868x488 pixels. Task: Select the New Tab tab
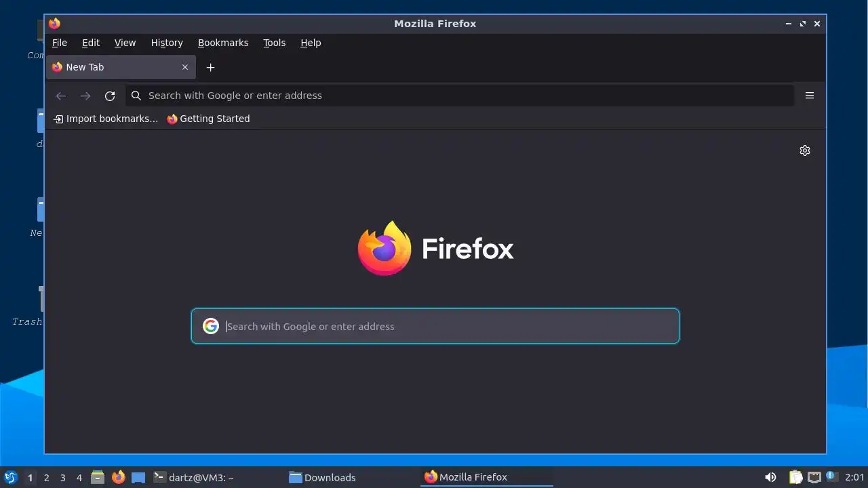121,67
